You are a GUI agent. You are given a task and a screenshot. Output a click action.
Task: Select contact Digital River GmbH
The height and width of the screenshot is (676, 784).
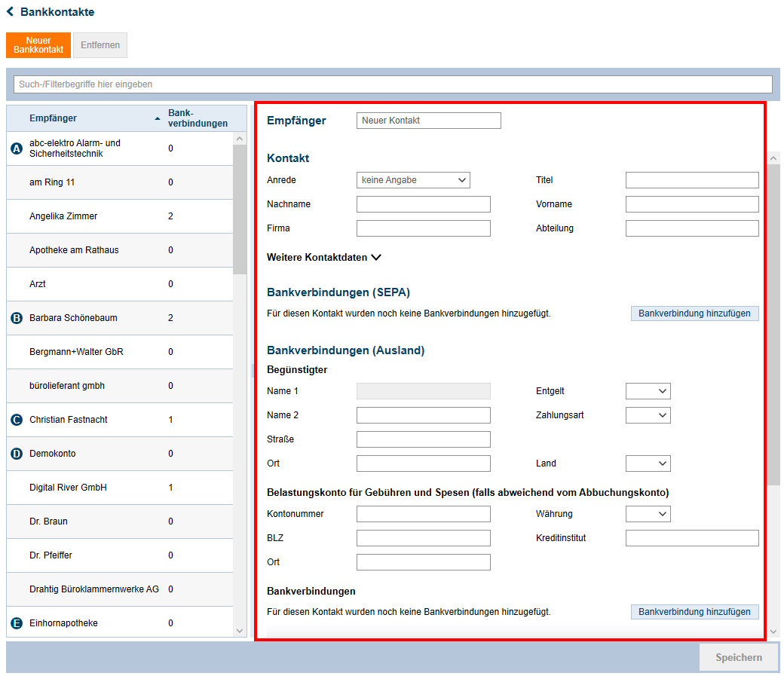click(120, 488)
